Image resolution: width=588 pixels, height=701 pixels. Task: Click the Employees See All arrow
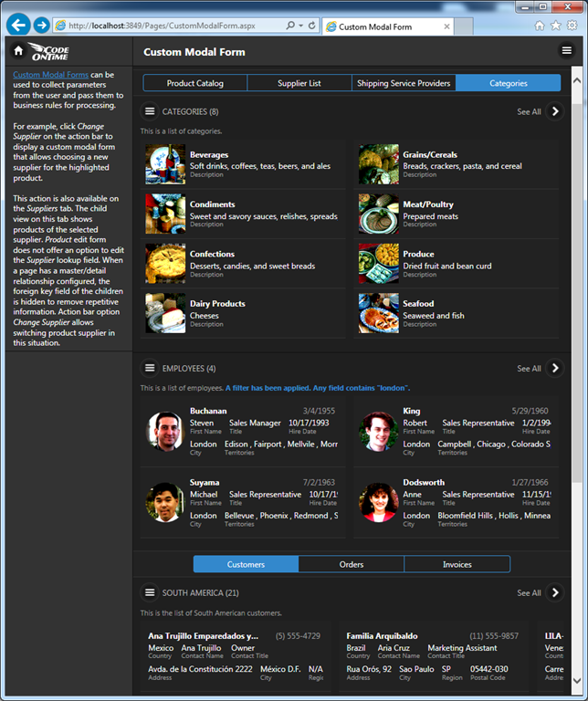coord(555,368)
